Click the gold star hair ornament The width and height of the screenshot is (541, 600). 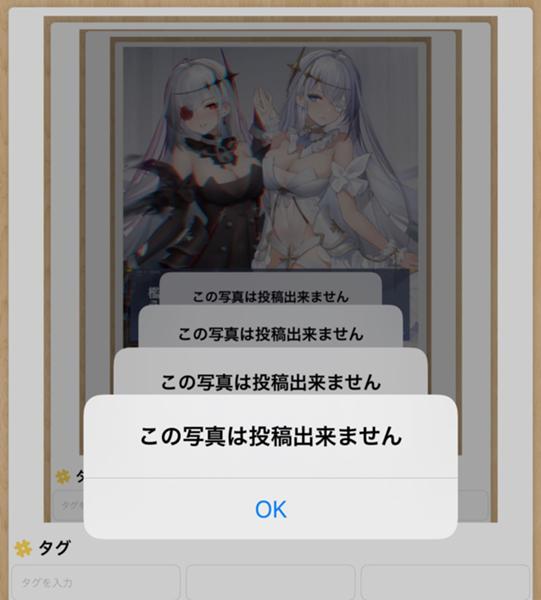coord(298,64)
